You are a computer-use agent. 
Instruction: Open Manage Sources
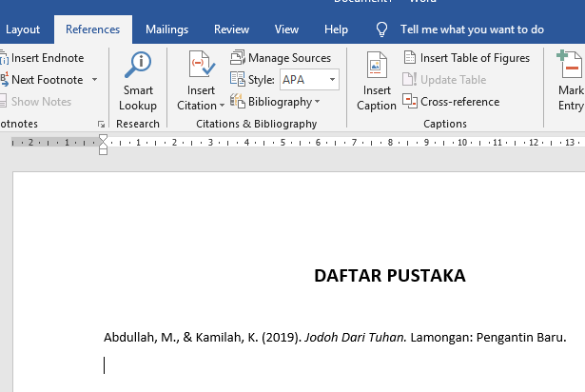pyautogui.click(x=289, y=58)
